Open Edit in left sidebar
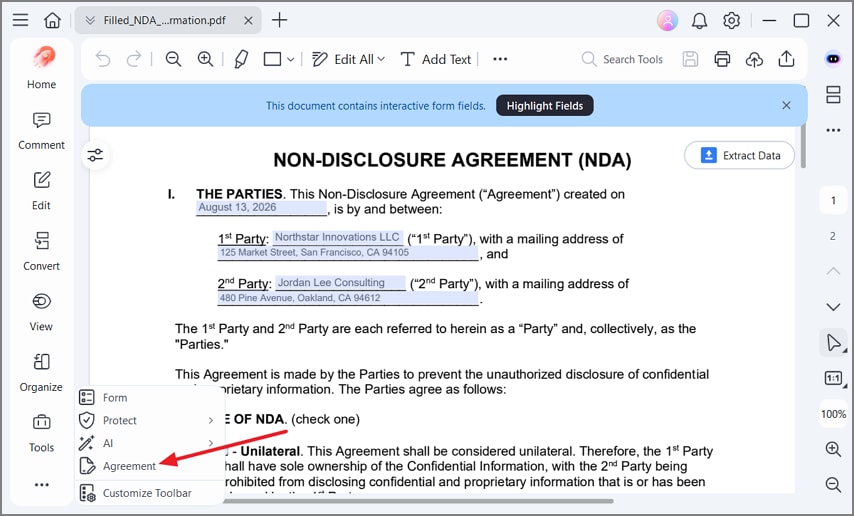 [41, 191]
